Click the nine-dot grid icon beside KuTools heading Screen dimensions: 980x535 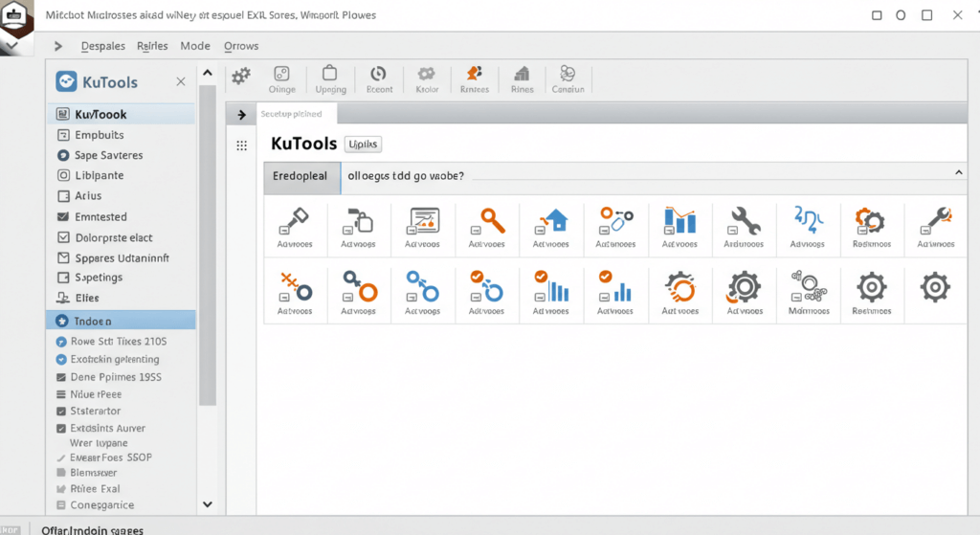(242, 145)
